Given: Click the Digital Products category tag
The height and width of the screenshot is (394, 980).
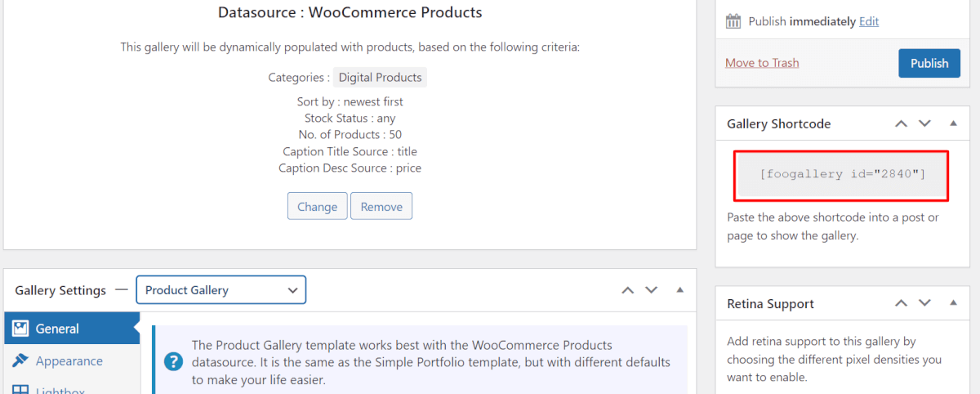Looking at the screenshot, I should 380,78.
